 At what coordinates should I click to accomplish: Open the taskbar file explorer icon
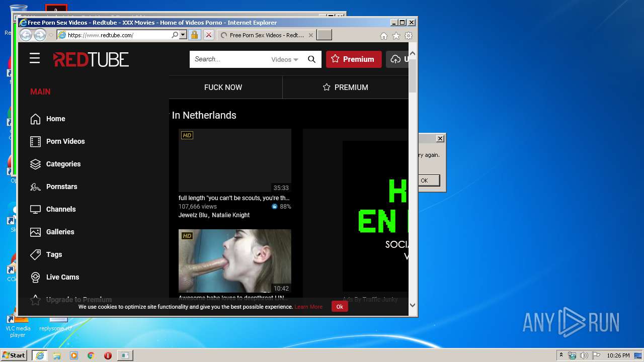(x=57, y=355)
